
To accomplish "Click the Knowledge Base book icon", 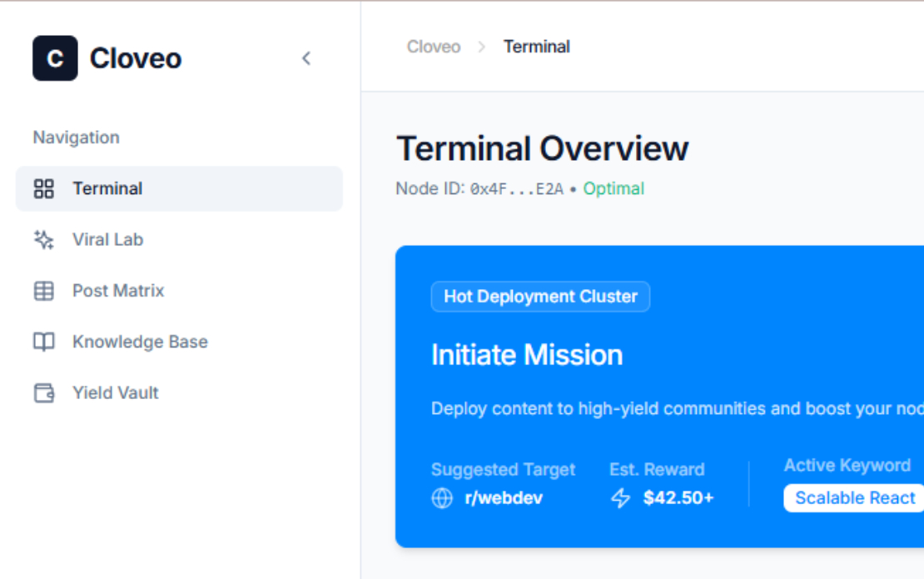I will point(43,342).
